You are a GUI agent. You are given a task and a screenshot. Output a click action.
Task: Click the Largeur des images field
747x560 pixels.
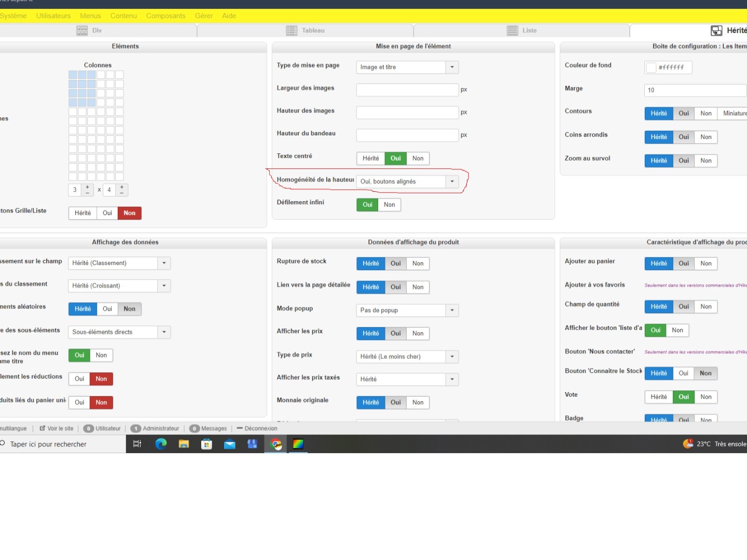[408, 90]
